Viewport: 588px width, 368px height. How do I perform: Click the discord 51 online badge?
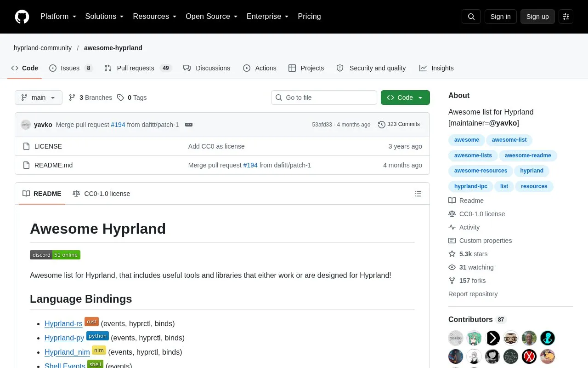55,255
